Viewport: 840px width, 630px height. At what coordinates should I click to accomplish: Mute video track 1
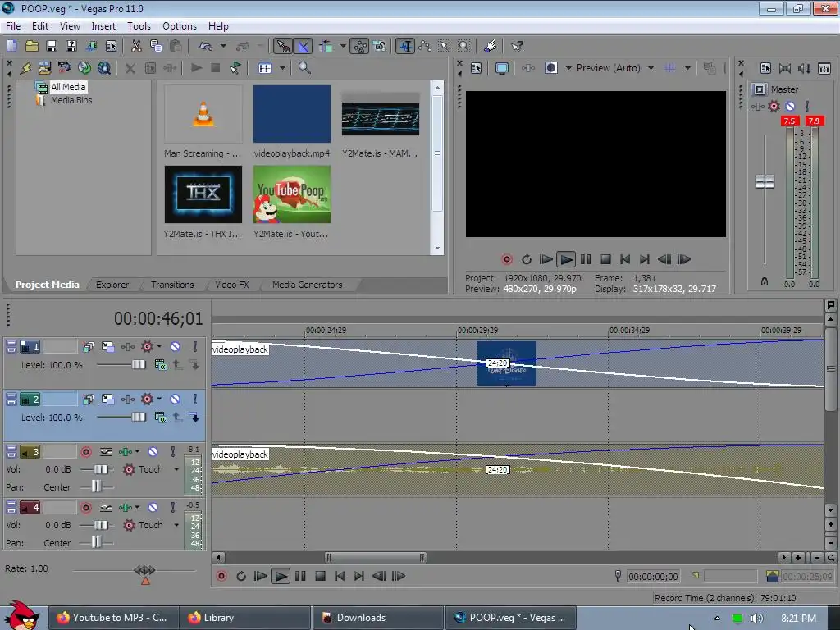pos(176,347)
